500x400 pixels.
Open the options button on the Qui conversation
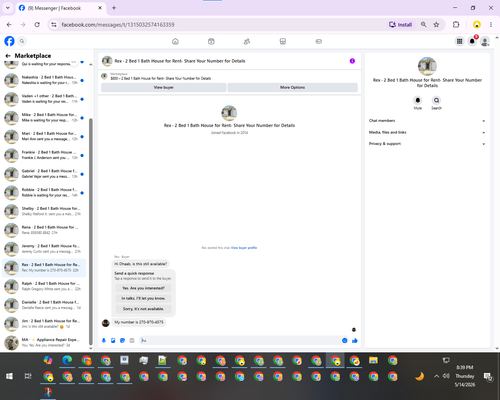pos(74,62)
